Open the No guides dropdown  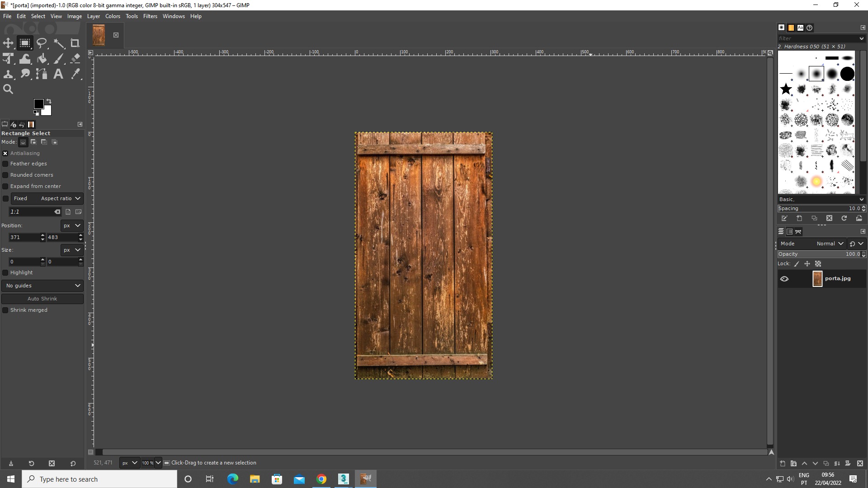click(42, 286)
